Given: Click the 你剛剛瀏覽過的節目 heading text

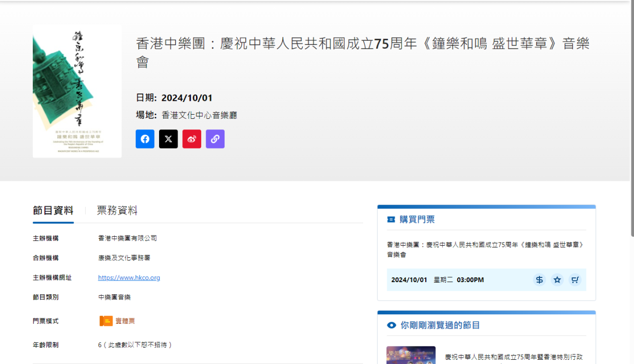Looking at the screenshot, I should [440, 325].
